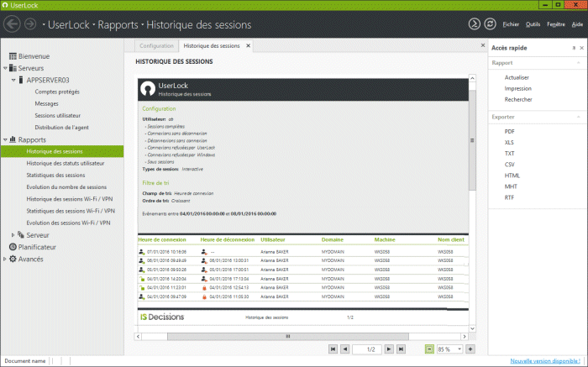Expand the Serveur tree node

[13, 235]
